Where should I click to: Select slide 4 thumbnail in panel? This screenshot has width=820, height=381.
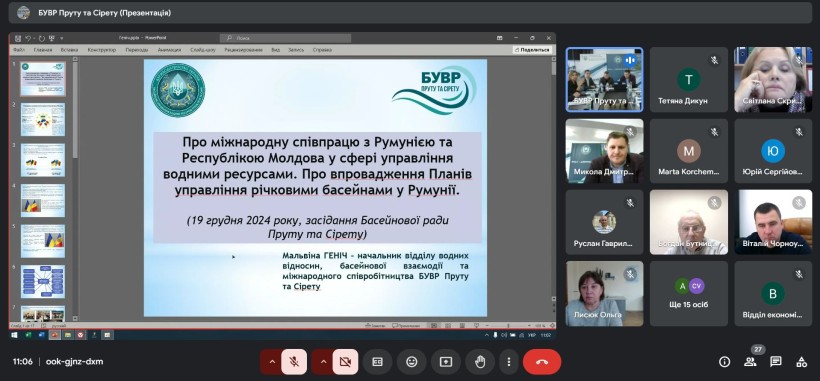43,200
